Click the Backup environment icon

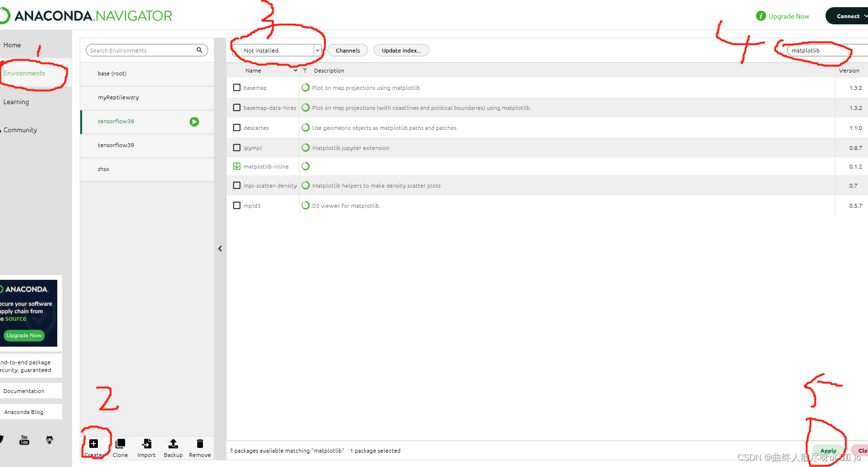173,444
